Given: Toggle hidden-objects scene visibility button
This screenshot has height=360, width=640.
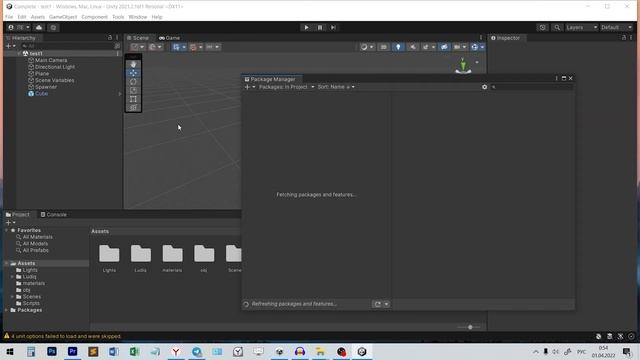Looking at the screenshot, I should coord(444,47).
